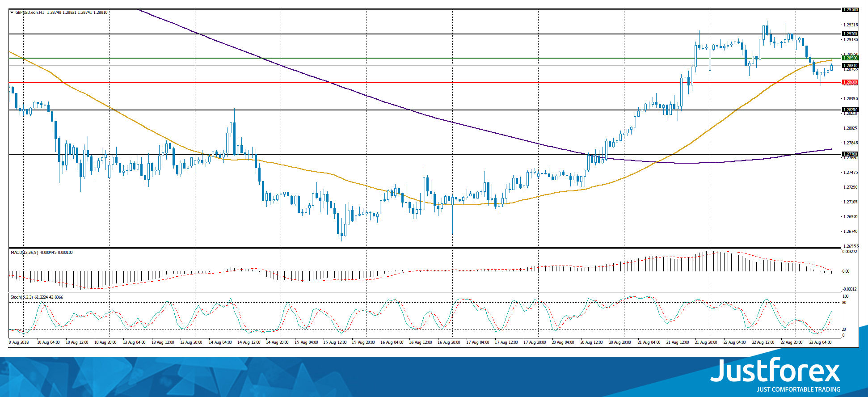Click the 17 Aug 04:00 time label
Viewport: 868px width, 397px height.
[x=477, y=342]
